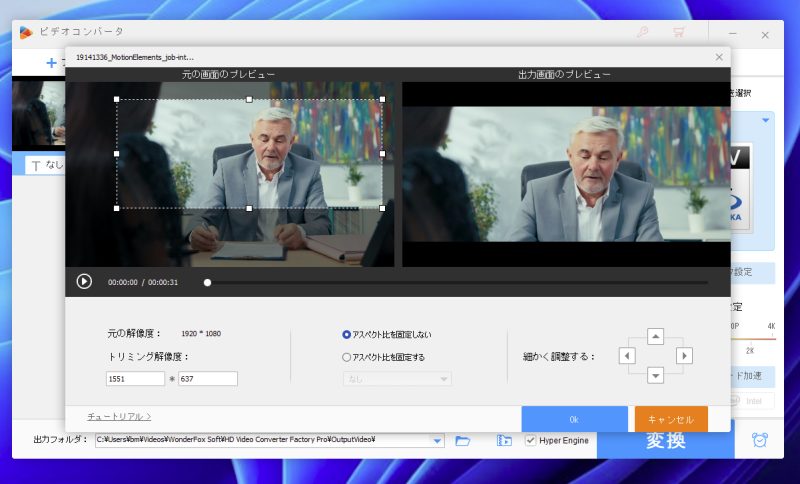Select アスペクト比を固定しない radio option
This screenshot has height=484, width=800.
point(347,335)
